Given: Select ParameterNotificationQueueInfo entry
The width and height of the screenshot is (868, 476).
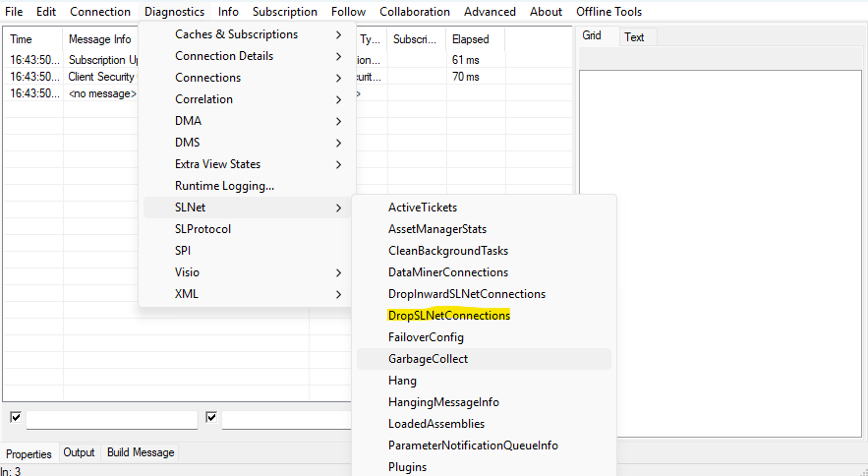Looking at the screenshot, I should [x=484, y=445].
